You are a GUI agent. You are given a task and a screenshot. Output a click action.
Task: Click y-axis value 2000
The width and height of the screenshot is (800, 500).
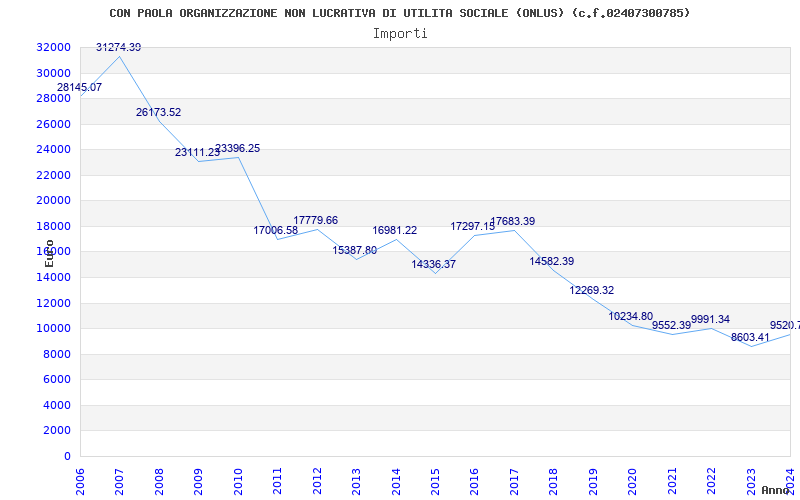56,431
